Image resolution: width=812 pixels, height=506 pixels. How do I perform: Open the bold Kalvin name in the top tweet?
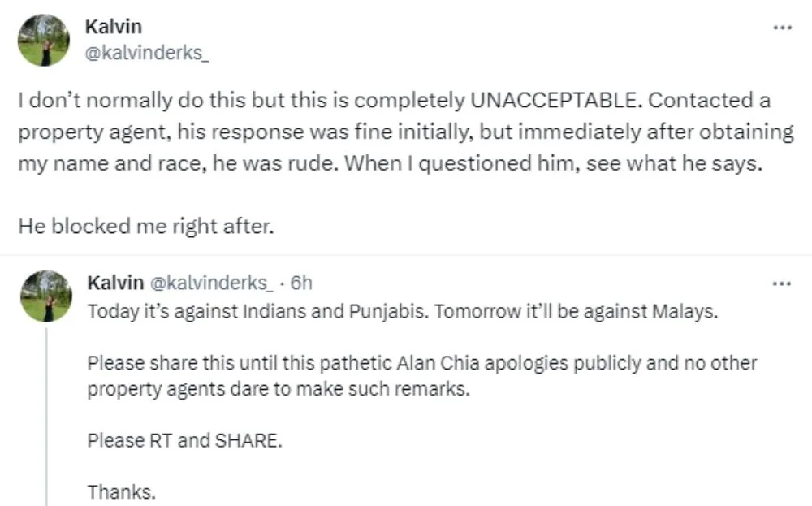113,27
